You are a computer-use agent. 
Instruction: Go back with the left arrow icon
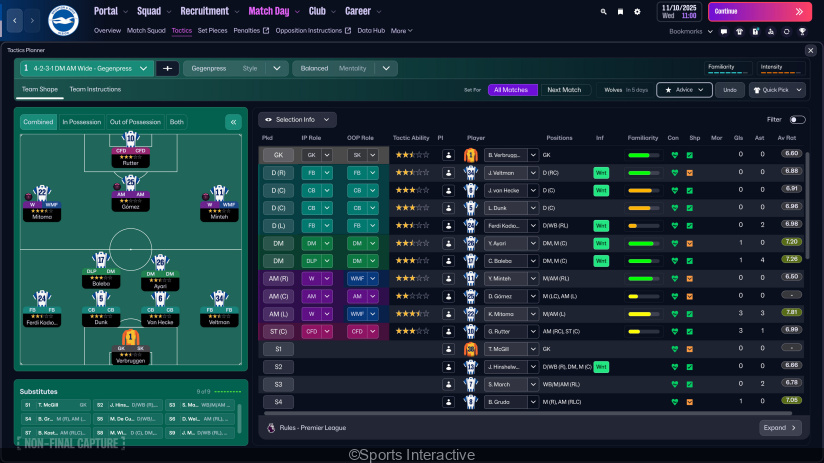pos(15,20)
